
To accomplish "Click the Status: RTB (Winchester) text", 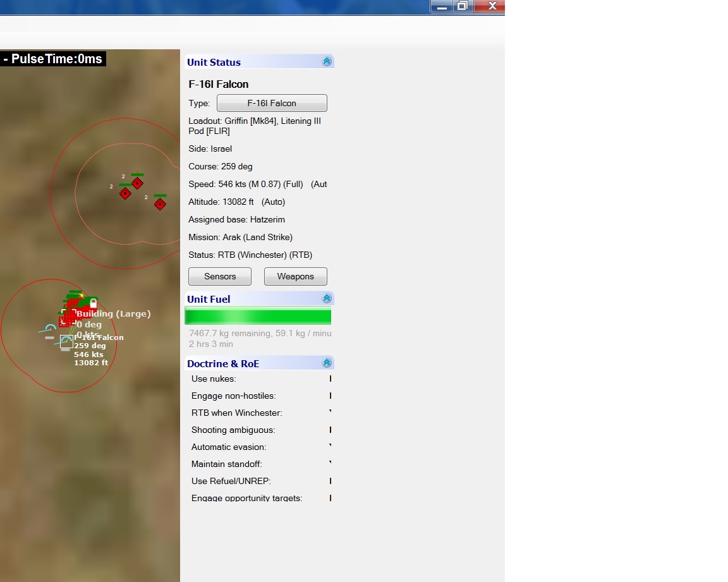I will point(250,254).
